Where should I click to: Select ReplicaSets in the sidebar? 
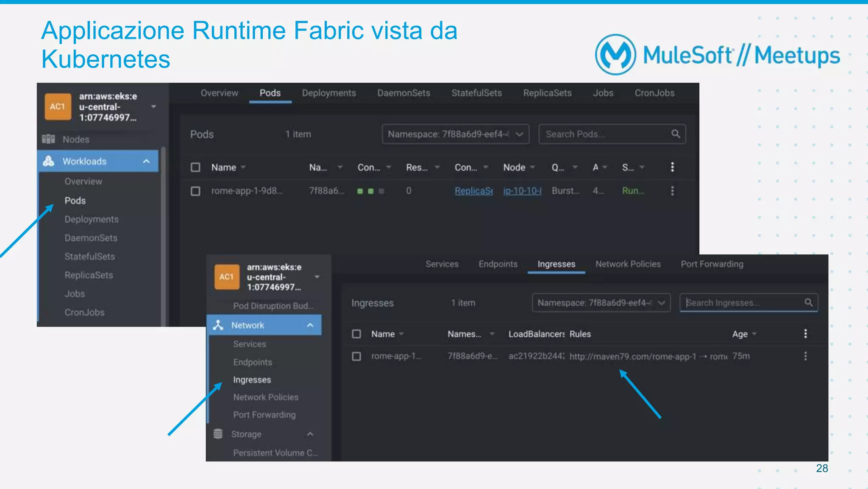click(89, 275)
